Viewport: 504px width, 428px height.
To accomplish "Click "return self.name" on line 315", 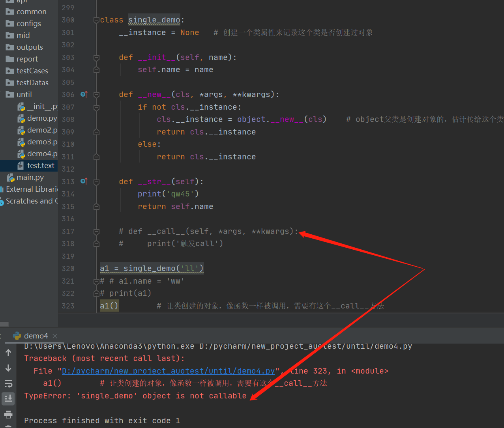I will click(x=176, y=206).
